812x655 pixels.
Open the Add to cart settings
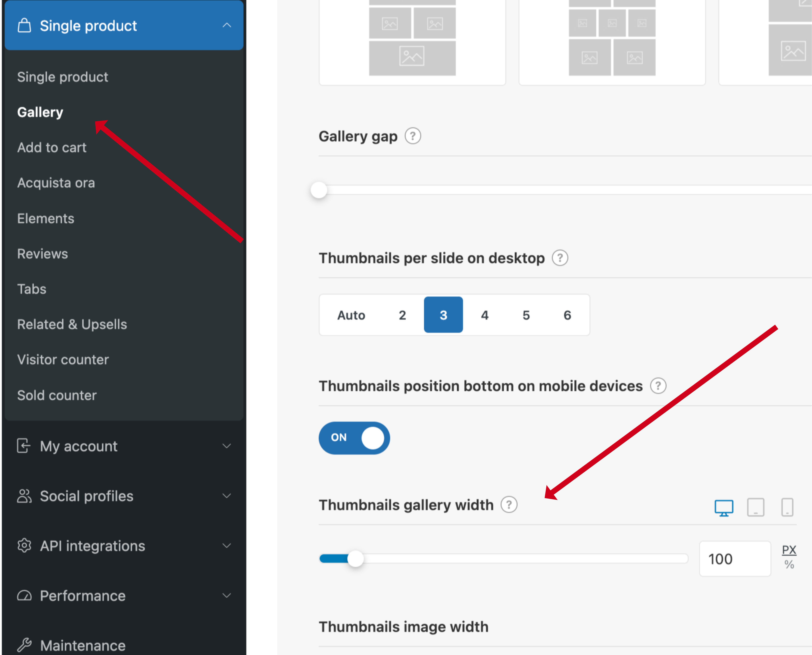52,148
